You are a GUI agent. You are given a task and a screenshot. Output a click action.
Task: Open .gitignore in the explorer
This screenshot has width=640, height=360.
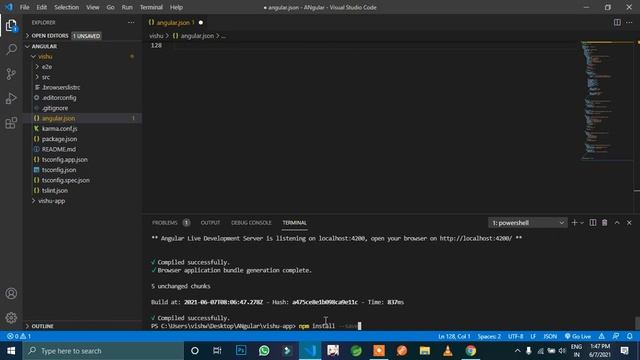click(x=55, y=108)
